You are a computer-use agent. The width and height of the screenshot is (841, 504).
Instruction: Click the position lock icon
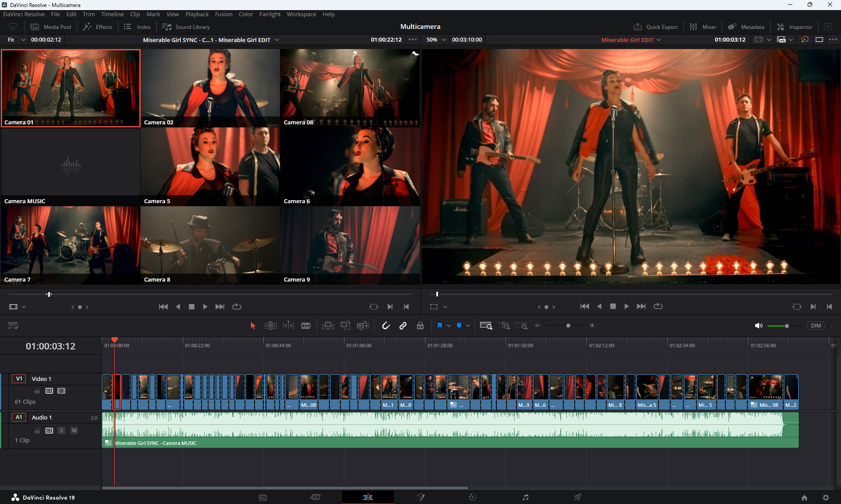[420, 325]
